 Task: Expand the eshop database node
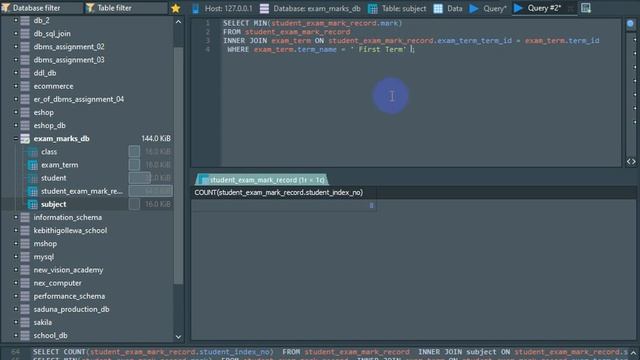pos(16,112)
